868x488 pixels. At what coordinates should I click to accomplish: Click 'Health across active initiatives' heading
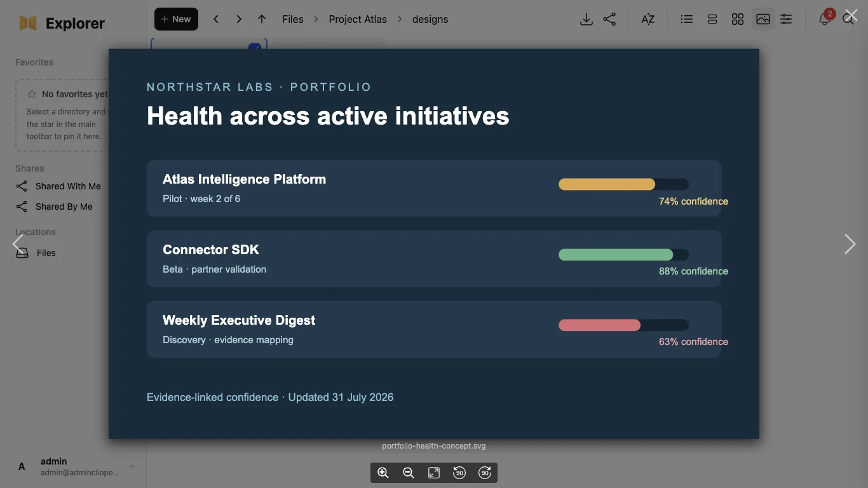point(328,116)
